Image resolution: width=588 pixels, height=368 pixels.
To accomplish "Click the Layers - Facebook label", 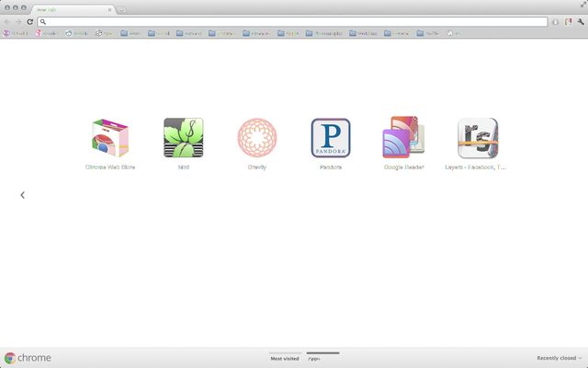I will (x=476, y=167).
